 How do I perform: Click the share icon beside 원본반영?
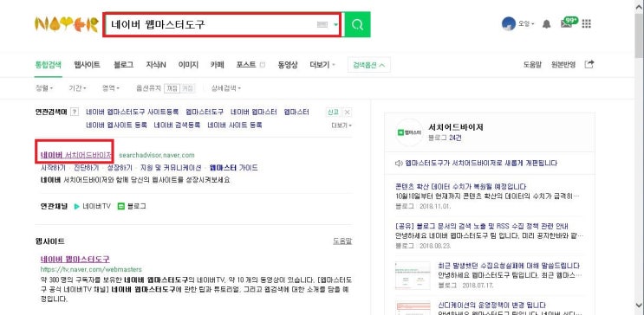pyautogui.click(x=589, y=64)
